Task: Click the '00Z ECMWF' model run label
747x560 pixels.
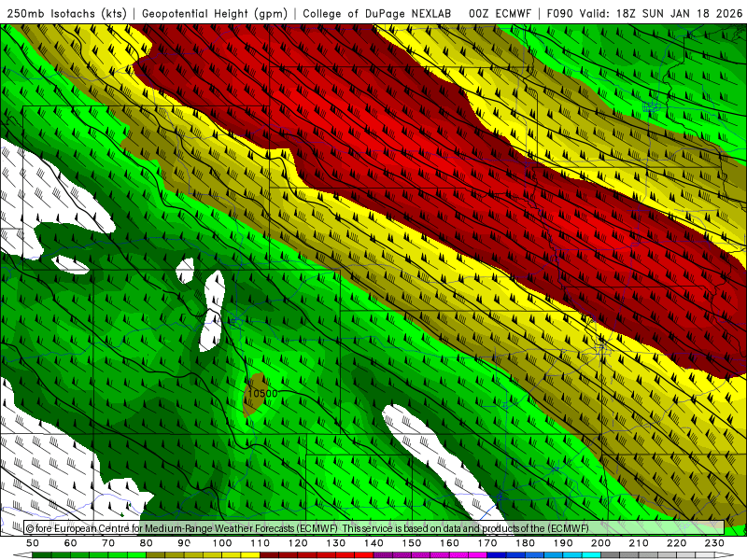Action: tap(500, 14)
